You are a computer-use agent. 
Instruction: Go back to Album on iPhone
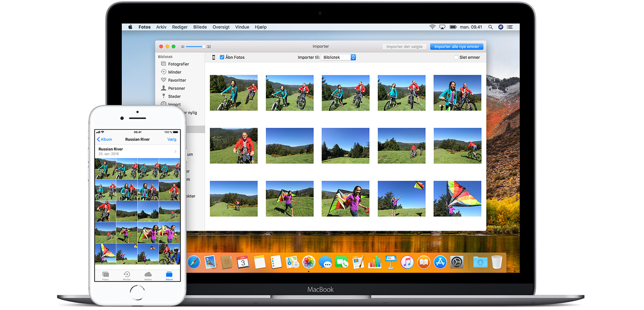(104, 140)
